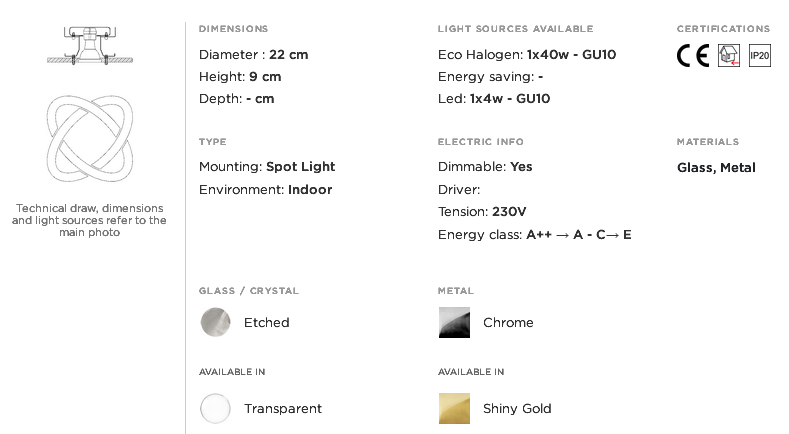Click the Etched finish label
Viewport: 789px width, 434px height.
tap(267, 323)
